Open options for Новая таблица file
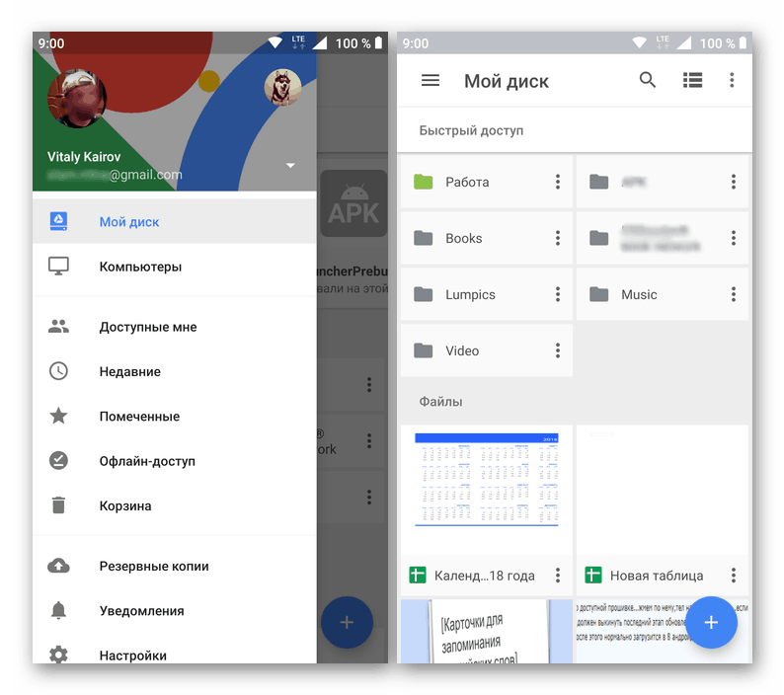Image resolution: width=784 pixels, height=695 pixels. [x=734, y=576]
